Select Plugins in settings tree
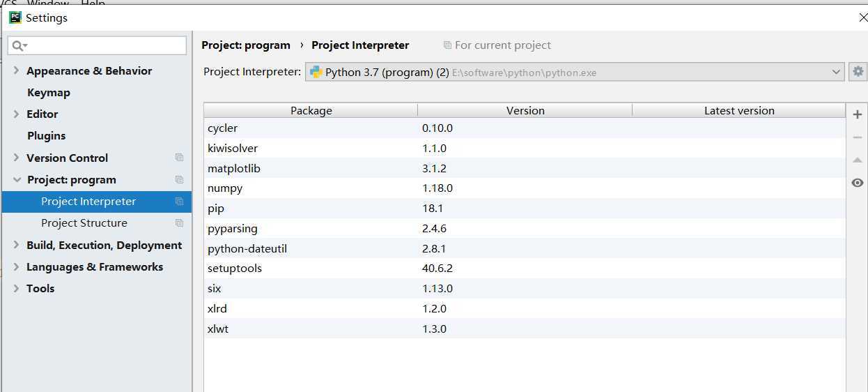Viewport: 868px width, 392px height. [47, 135]
